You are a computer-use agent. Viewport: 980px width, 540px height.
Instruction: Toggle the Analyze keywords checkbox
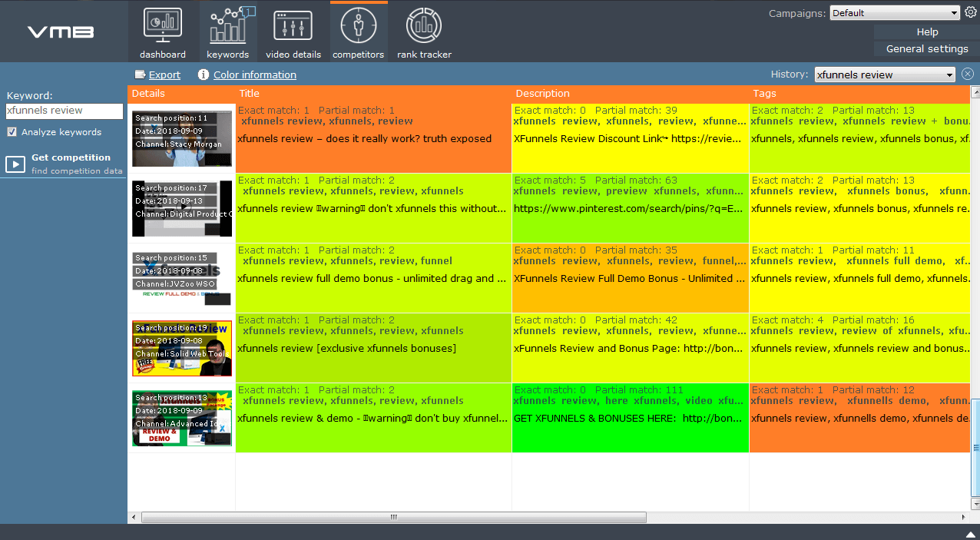coord(12,132)
